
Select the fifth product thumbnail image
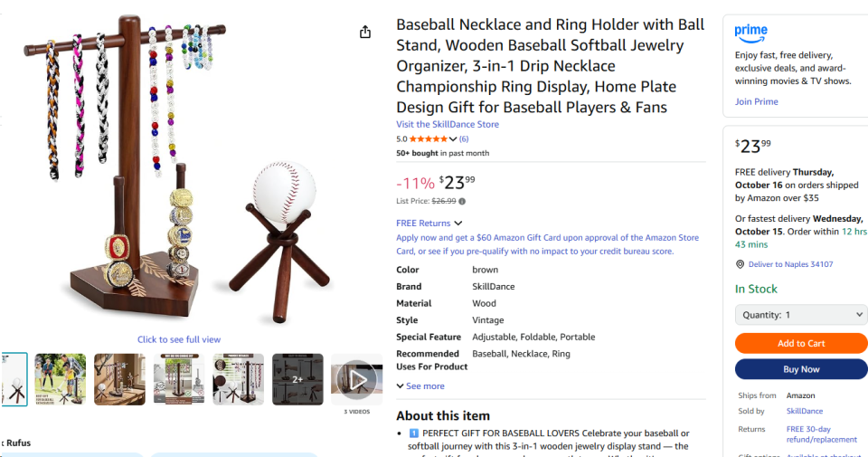pos(238,379)
